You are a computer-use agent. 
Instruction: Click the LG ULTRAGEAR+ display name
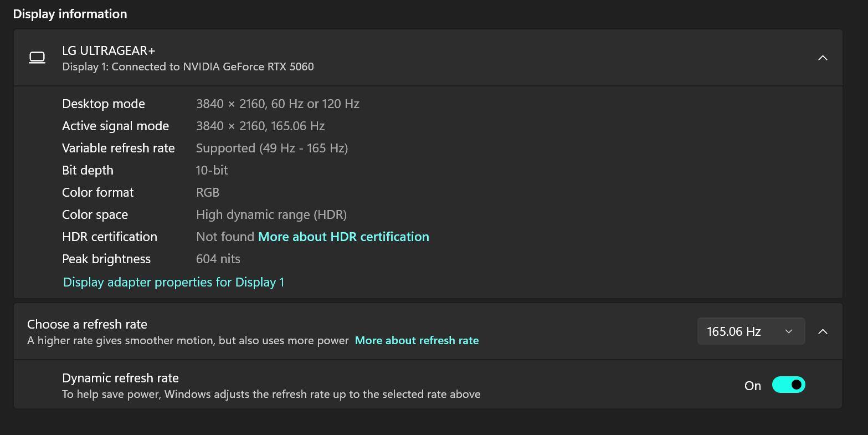109,50
